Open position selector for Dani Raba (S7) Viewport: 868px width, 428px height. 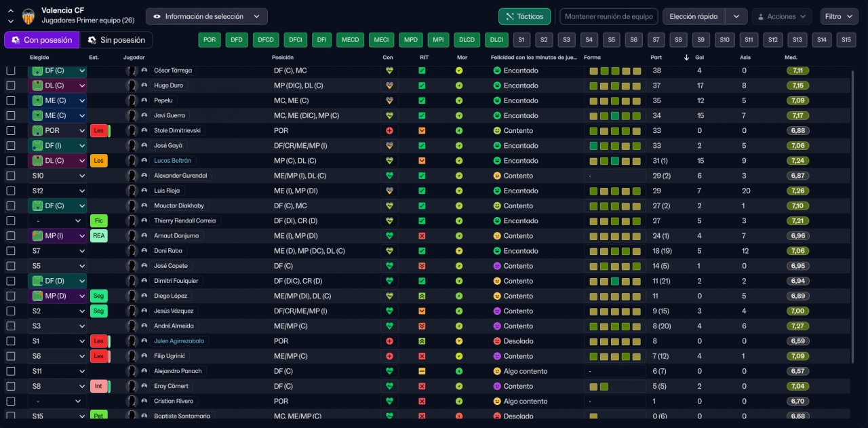click(58, 251)
